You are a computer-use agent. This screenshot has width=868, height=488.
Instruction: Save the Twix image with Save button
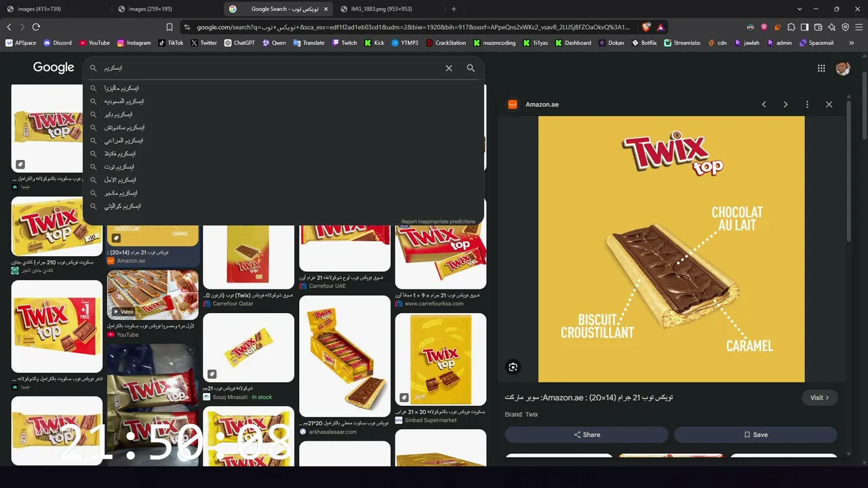[x=755, y=434]
